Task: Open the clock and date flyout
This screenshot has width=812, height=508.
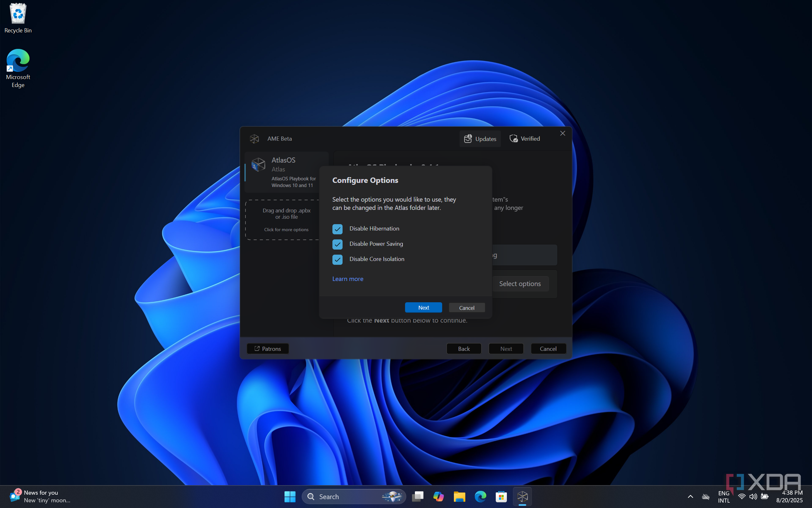Action: [789, 497]
